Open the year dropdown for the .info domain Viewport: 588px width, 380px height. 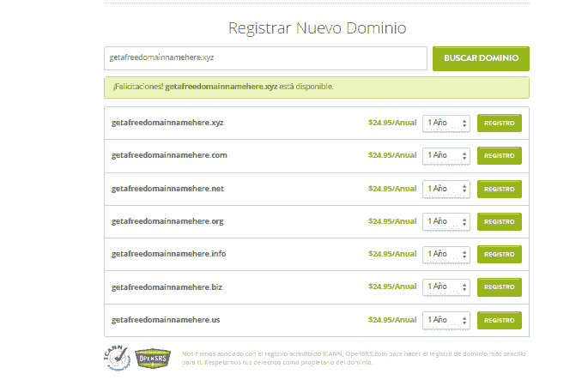coord(446,254)
